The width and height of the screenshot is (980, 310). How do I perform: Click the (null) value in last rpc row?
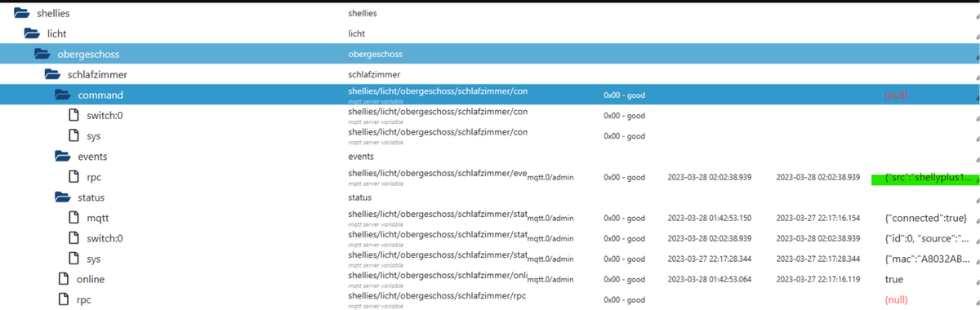[x=896, y=299]
